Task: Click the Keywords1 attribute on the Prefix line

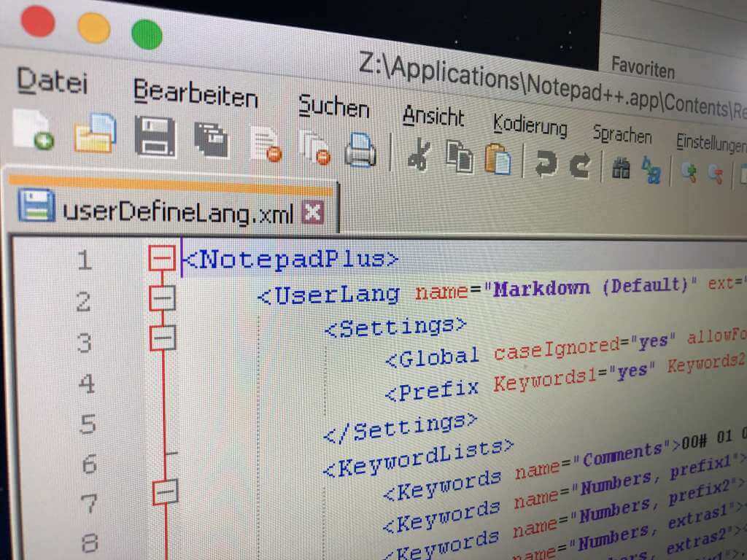Action: 544,379
